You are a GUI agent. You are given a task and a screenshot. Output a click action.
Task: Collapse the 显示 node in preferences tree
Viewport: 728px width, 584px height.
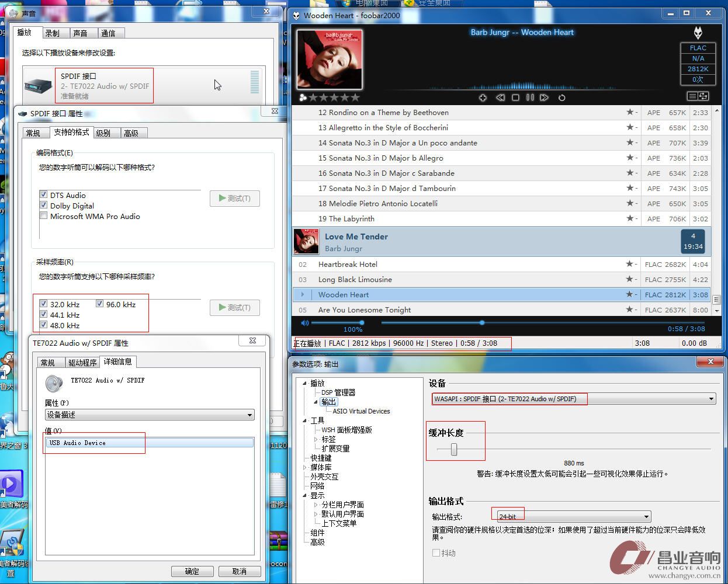pyautogui.click(x=304, y=495)
